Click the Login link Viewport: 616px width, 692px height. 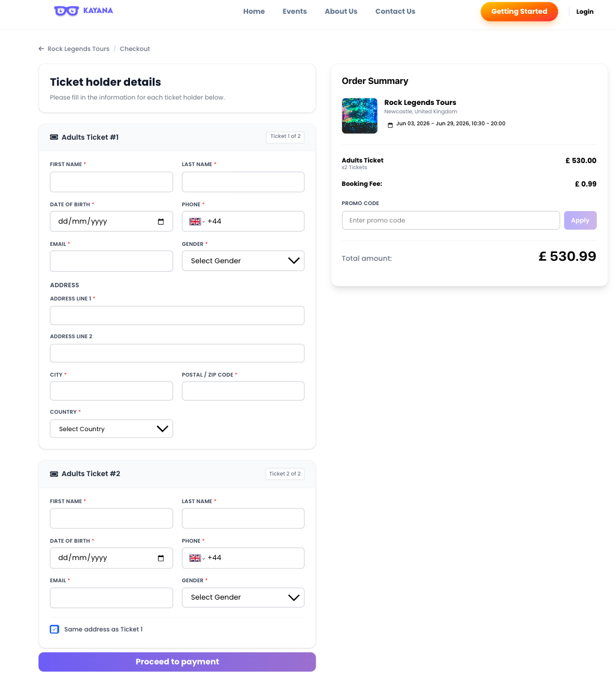click(585, 12)
